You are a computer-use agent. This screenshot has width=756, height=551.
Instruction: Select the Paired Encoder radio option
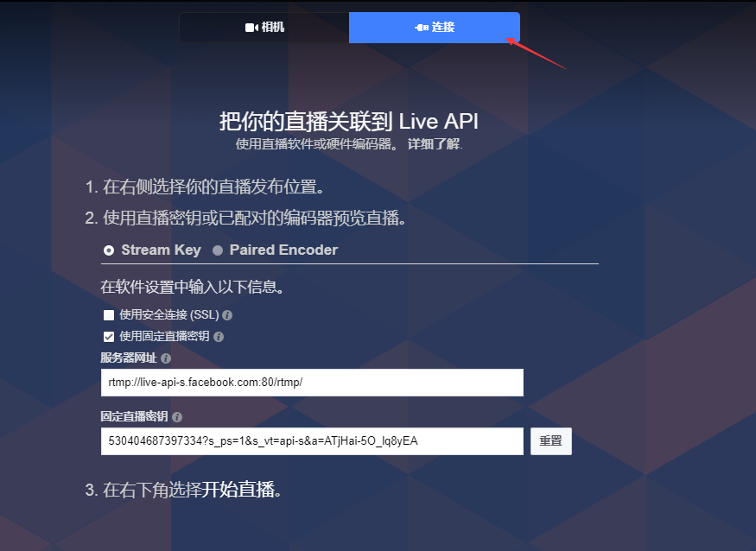coord(218,250)
